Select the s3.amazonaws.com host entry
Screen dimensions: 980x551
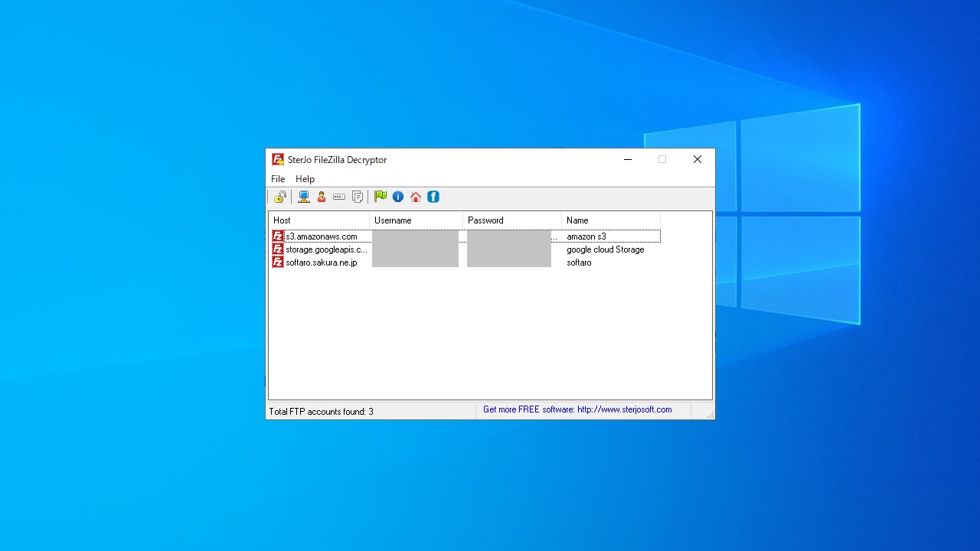[322, 236]
